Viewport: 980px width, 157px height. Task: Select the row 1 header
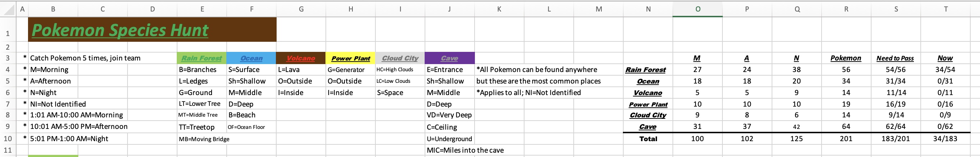coord(8,33)
